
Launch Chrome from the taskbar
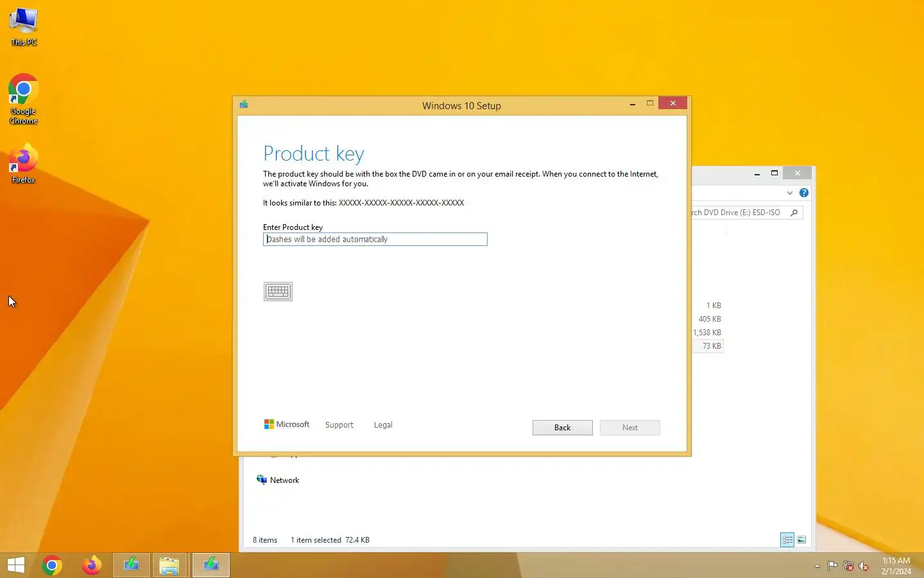point(52,565)
